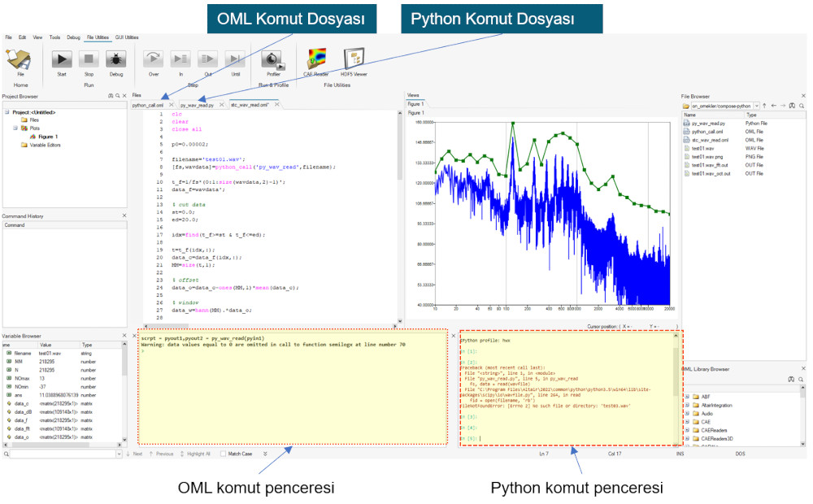Expand the ABF library folder
Viewport: 813px width, 504px height.
tap(687, 398)
